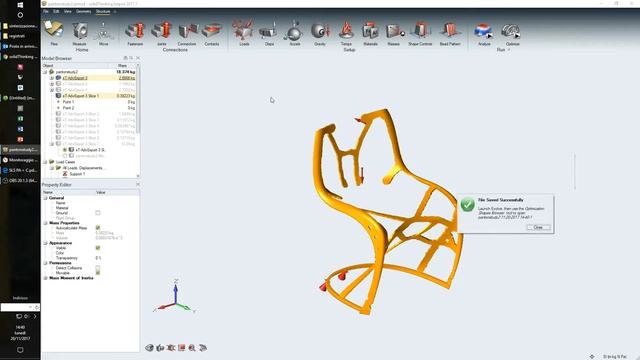
Task: Click Close in File Saved dialog
Action: [x=538, y=227]
